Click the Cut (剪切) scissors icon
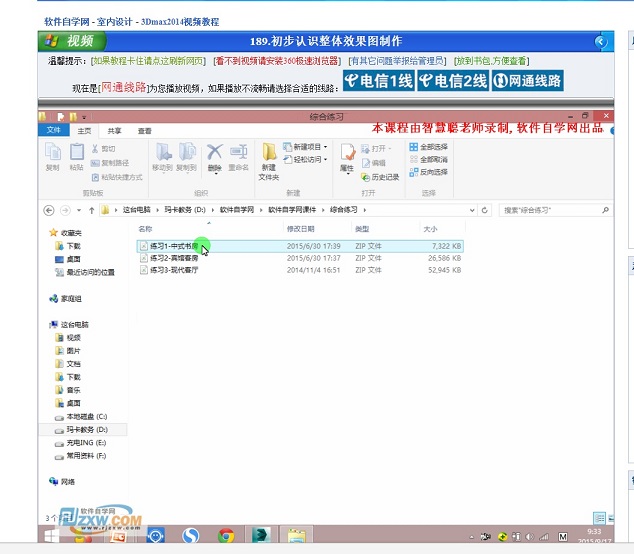This screenshot has width=634, height=554. point(95,149)
